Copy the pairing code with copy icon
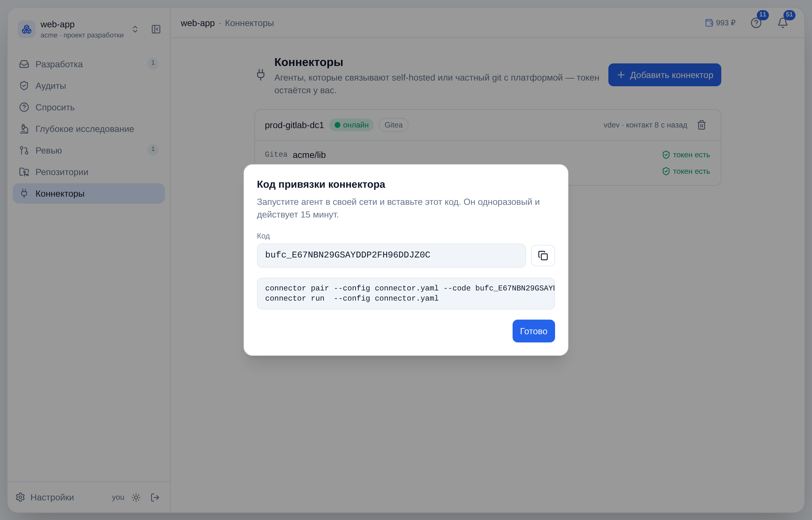This screenshot has width=812, height=520. [x=543, y=256]
